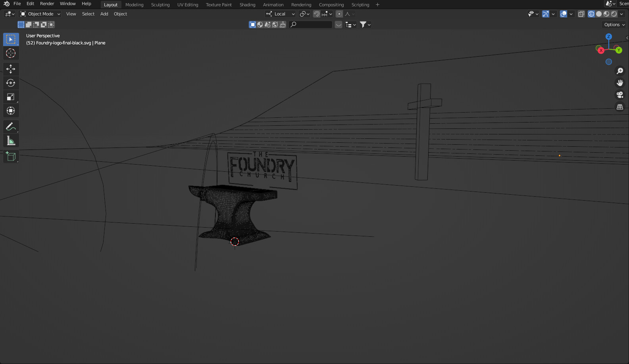Open the editor type dropdown

(10, 14)
